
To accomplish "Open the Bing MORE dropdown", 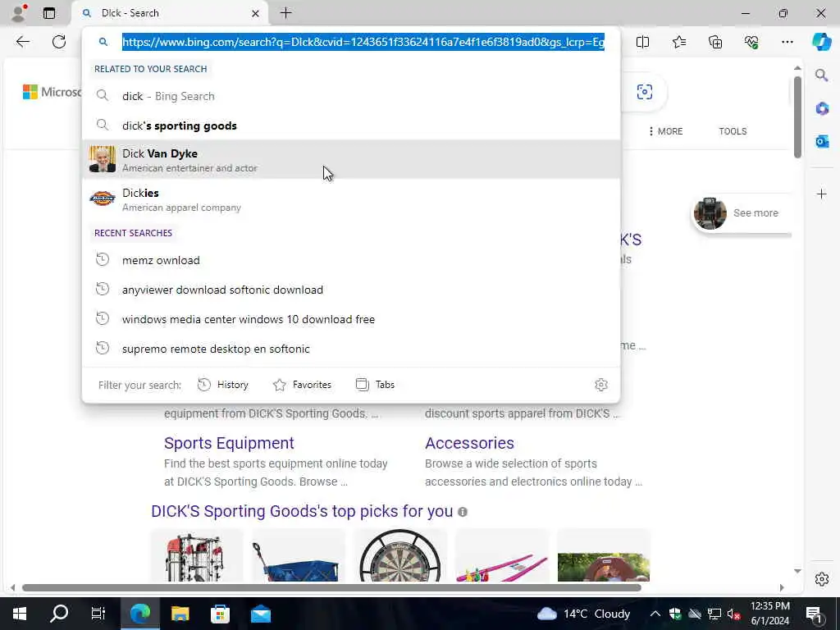I will (x=665, y=131).
